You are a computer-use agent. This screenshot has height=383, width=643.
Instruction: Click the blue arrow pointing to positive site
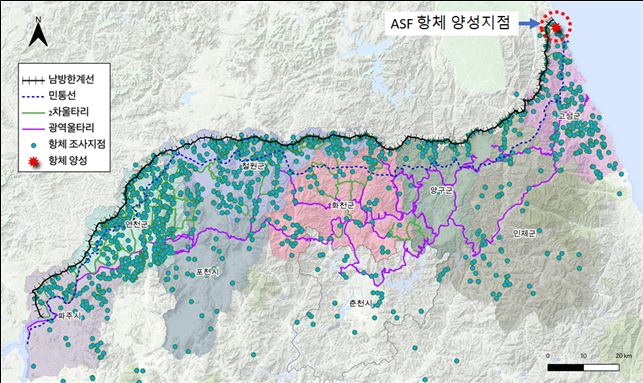click(x=529, y=25)
